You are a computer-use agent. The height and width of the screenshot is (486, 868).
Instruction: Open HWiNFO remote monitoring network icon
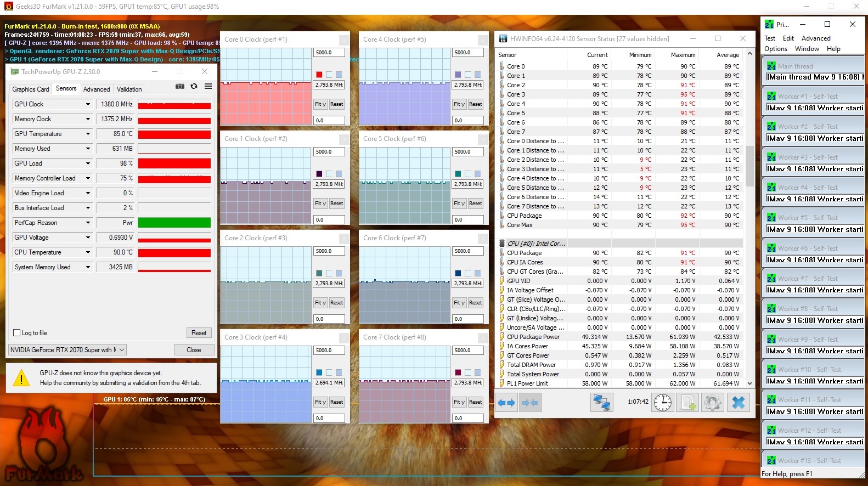(601, 403)
